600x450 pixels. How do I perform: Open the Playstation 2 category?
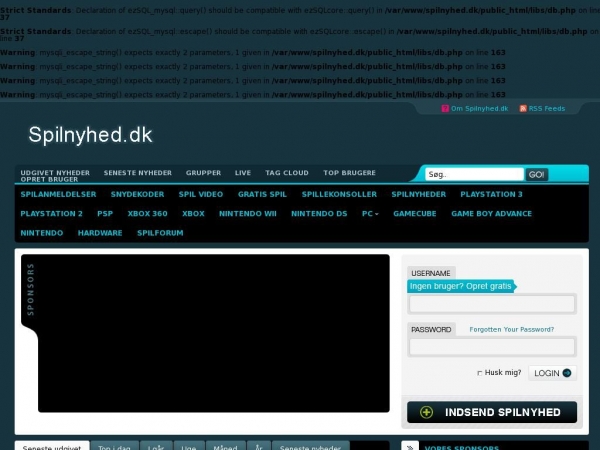point(52,214)
